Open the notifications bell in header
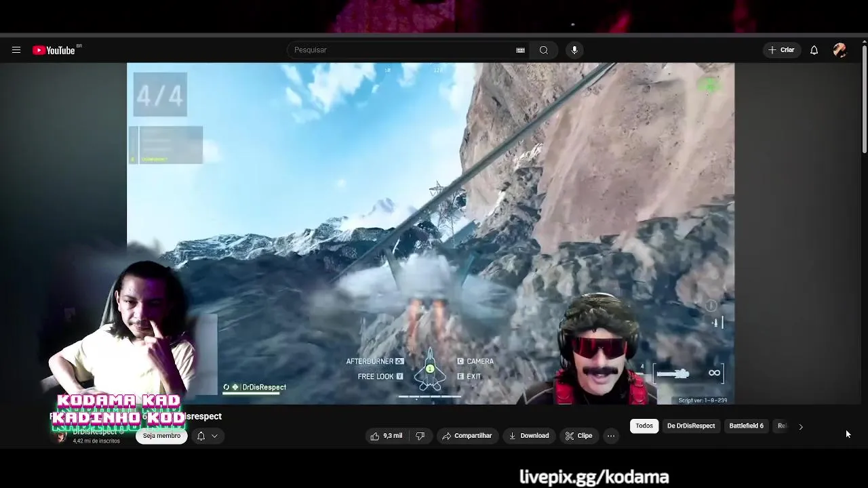 814,50
